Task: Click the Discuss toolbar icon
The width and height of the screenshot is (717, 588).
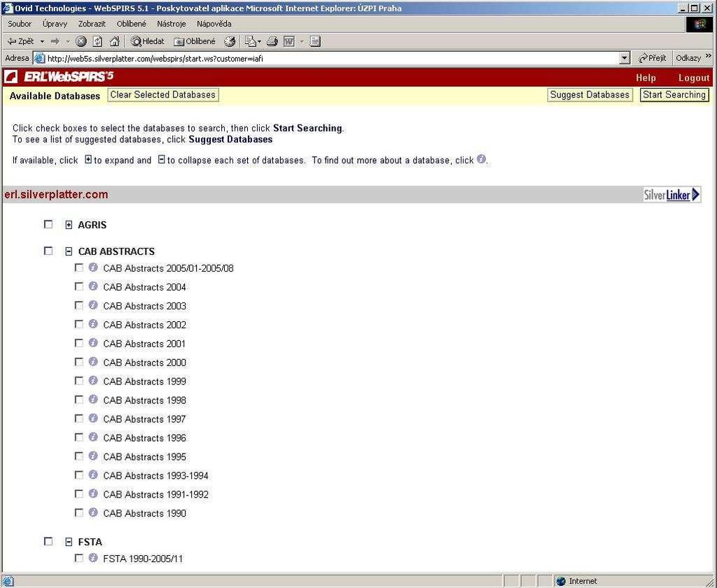Action: tap(315, 41)
